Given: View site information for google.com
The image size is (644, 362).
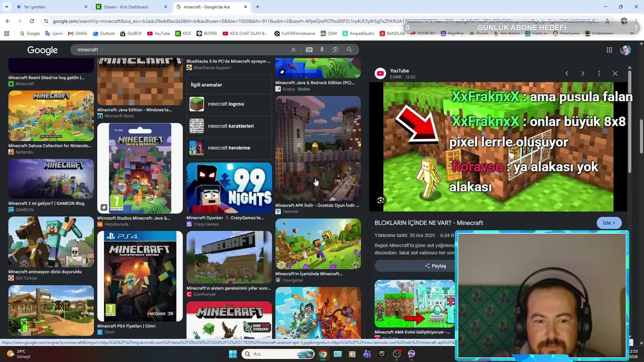Looking at the screenshot, I should click(46, 21).
